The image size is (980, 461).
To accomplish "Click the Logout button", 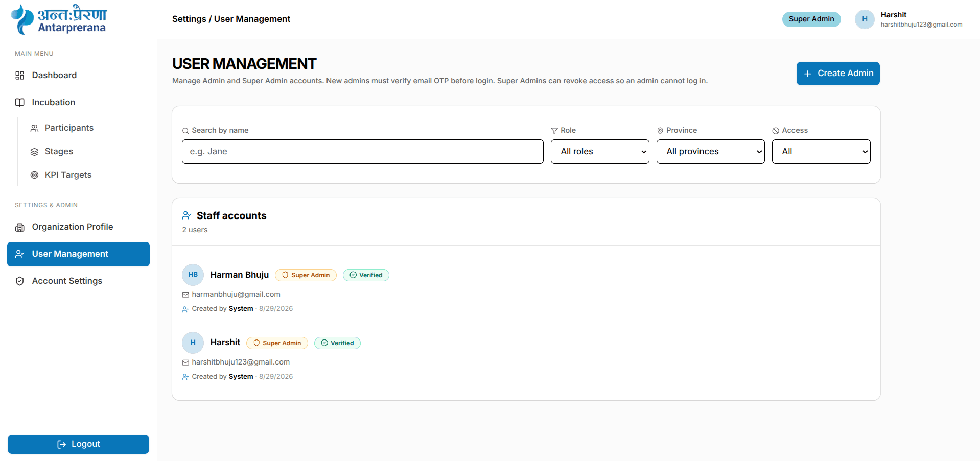I will click(78, 444).
